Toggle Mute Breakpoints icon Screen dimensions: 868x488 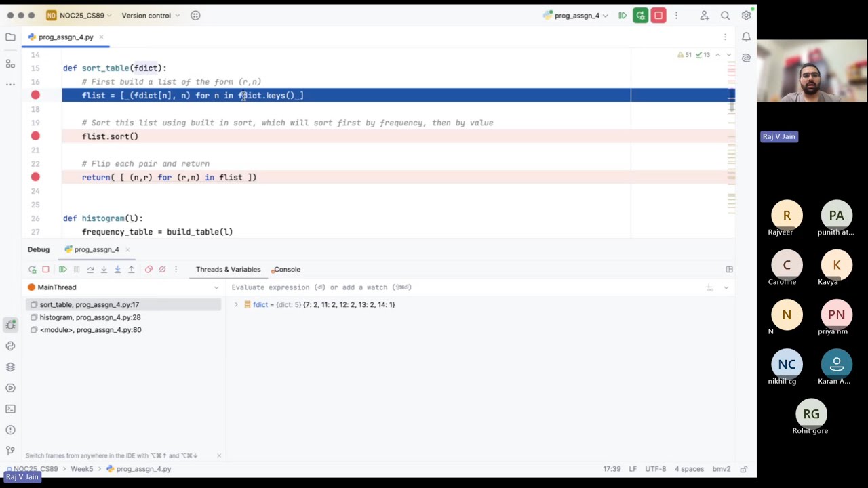click(162, 270)
